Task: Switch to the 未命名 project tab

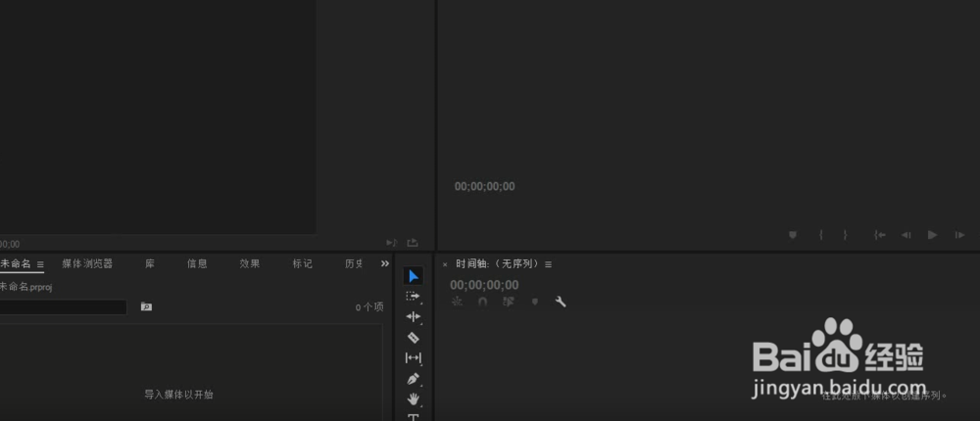Action: point(15,263)
